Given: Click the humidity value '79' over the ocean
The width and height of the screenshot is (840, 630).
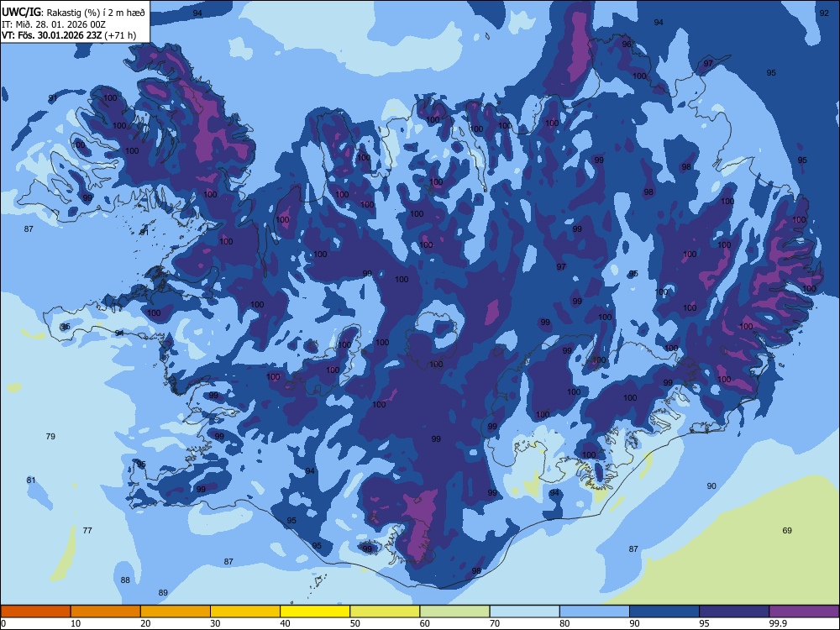Looking at the screenshot, I should [x=50, y=436].
